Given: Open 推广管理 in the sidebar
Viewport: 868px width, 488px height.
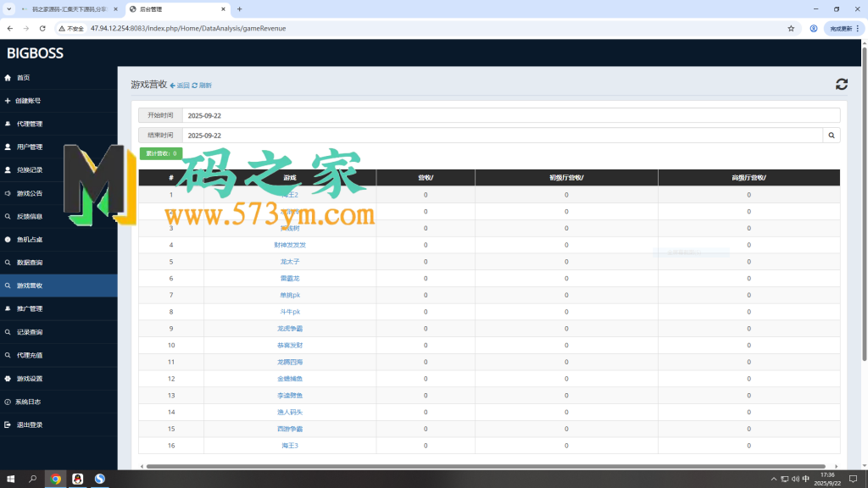Looking at the screenshot, I should 58,308.
